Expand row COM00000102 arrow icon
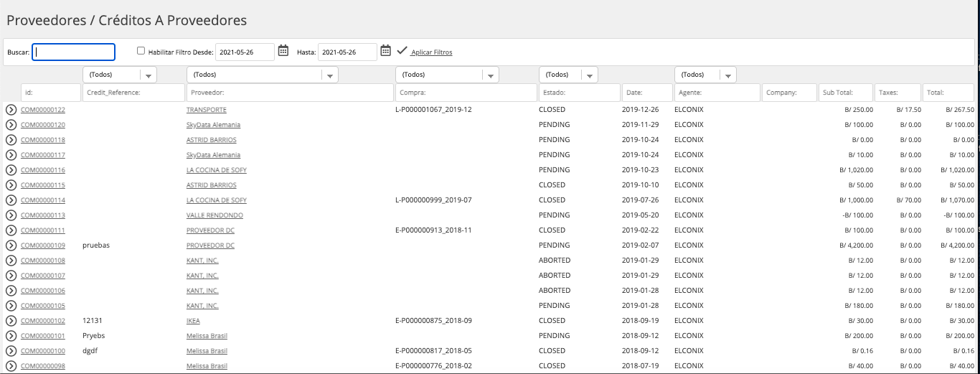Image resolution: width=980 pixels, height=374 pixels. [11, 321]
